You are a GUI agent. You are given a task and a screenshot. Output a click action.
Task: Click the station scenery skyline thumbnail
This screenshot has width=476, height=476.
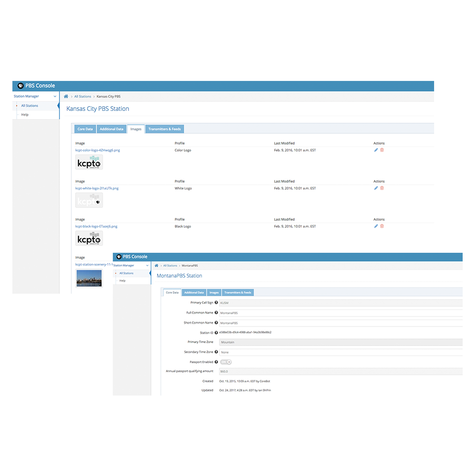(89, 278)
